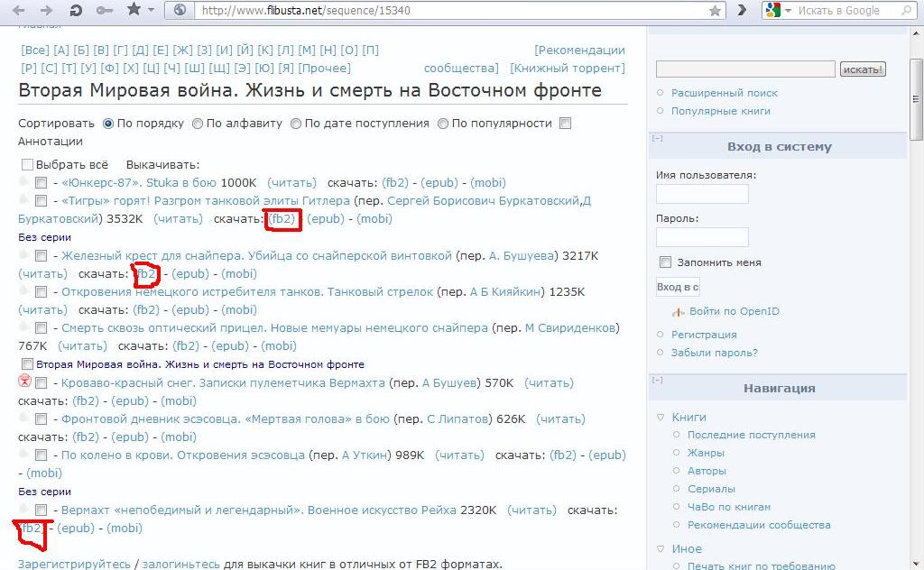Open translator link А. Бушуева
The height and width of the screenshot is (570, 924).
pyautogui.click(x=523, y=255)
